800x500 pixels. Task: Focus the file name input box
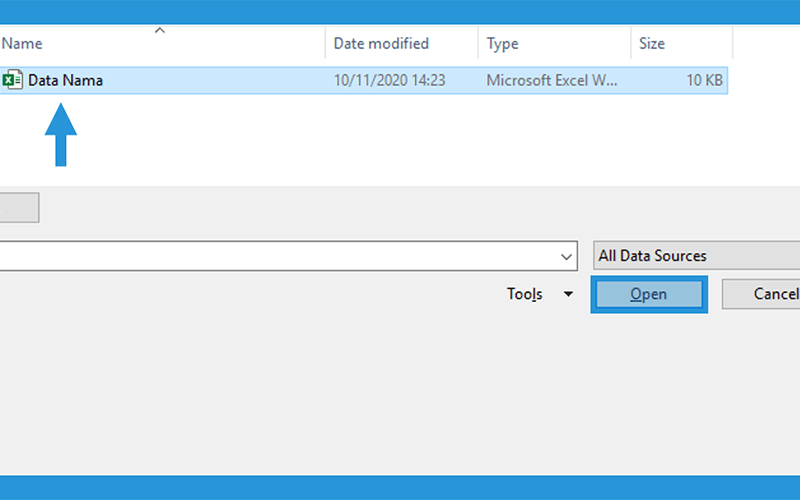coord(278,256)
